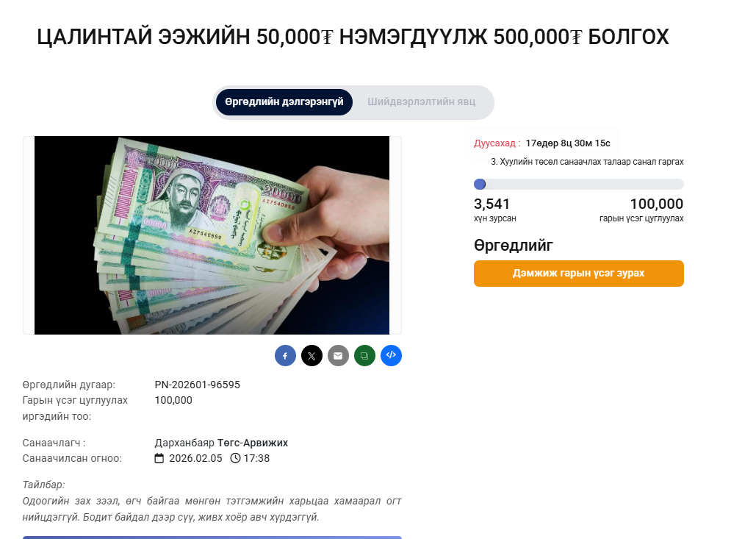Open the Өргөдлийн дэлгэрэнгүй tab

[x=284, y=101]
